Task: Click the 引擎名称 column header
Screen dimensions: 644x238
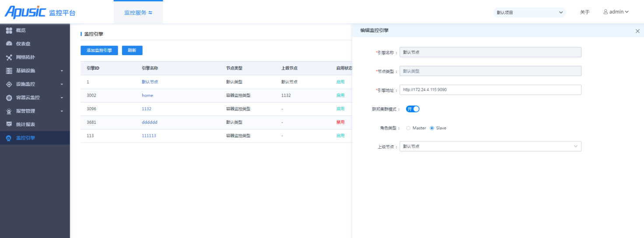Action: pos(150,68)
